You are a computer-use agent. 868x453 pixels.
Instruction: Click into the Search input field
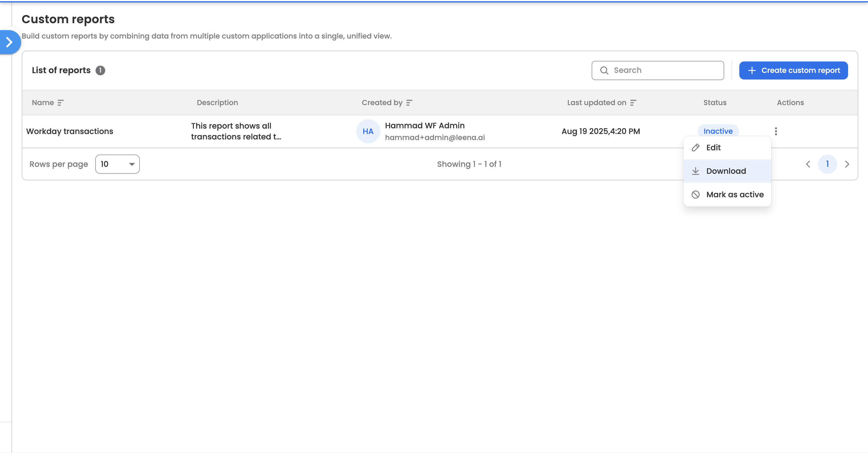tap(664, 70)
